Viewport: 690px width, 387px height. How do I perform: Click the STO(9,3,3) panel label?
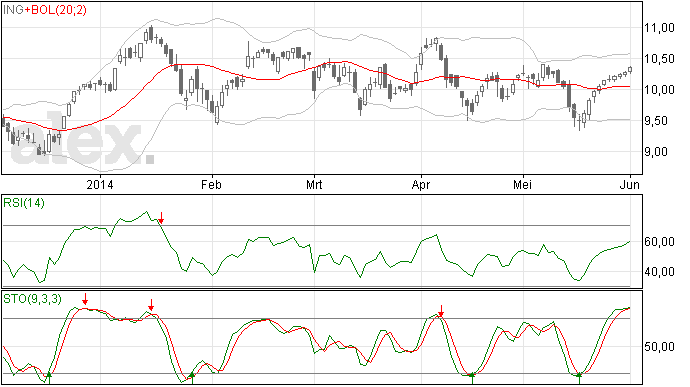click(33, 299)
